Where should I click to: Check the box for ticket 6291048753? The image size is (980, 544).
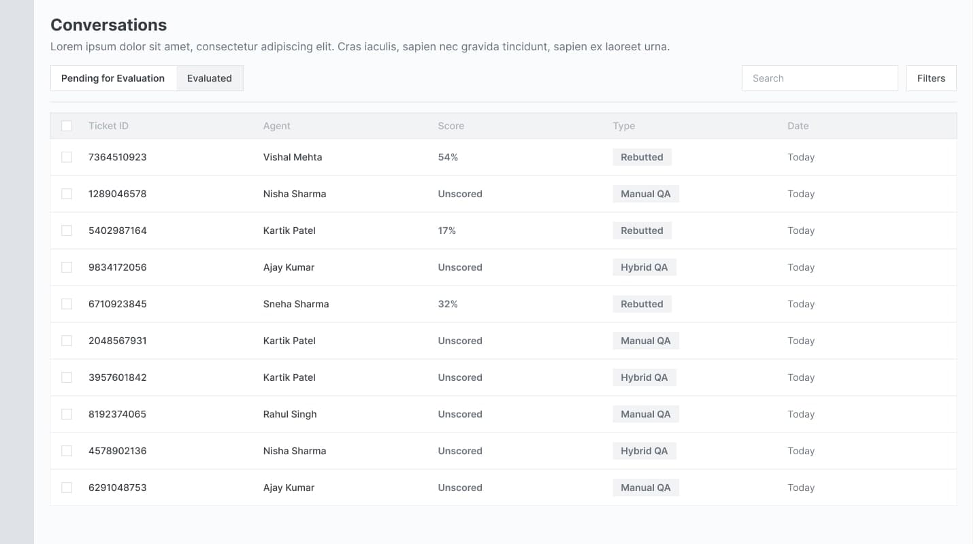point(67,488)
